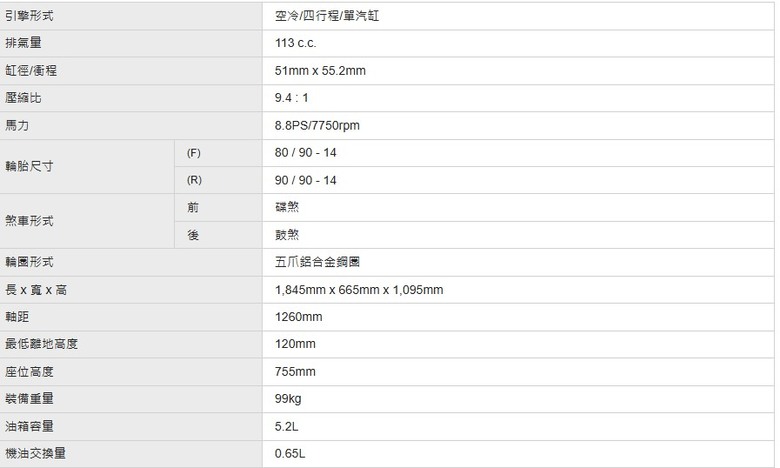The image size is (780, 468).
Task: Click the 0.65L oil change volume value
Action: coord(290,454)
